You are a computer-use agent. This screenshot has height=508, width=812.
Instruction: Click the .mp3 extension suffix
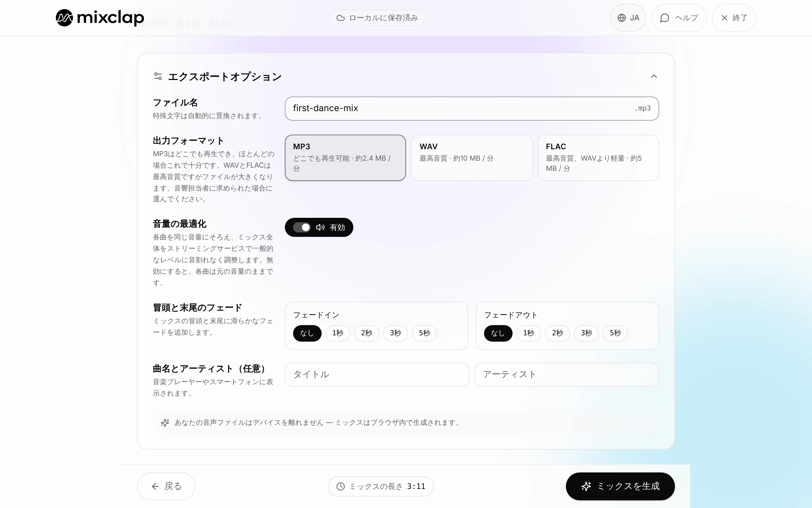(642, 108)
